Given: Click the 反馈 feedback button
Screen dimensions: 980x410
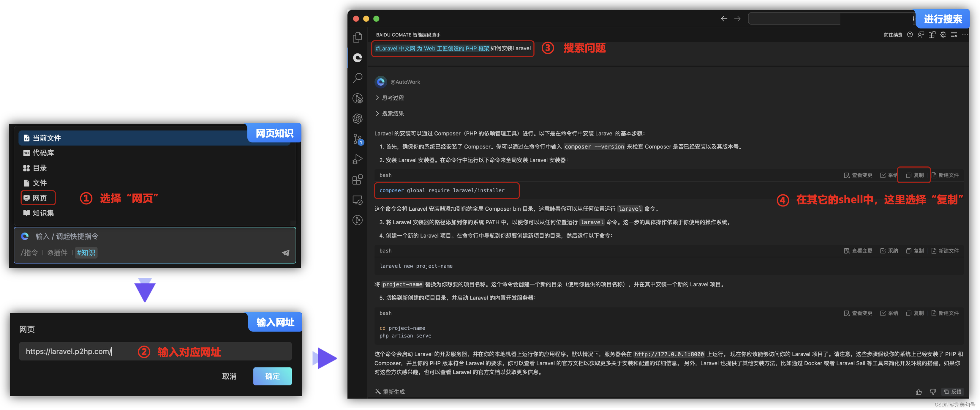Looking at the screenshot, I should 953,392.
